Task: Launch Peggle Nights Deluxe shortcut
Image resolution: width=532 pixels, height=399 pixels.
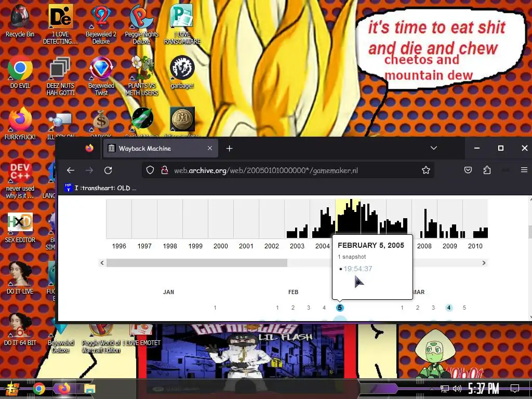Action: coord(141,24)
